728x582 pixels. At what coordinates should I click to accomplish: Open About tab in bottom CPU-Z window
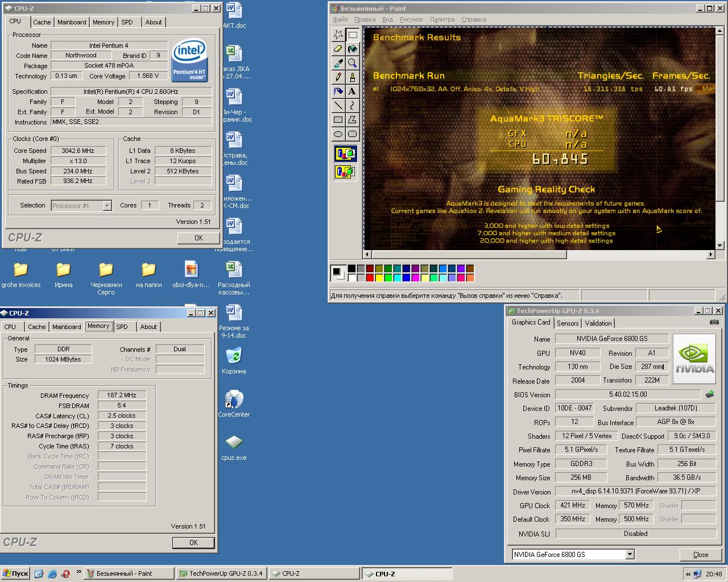148,327
